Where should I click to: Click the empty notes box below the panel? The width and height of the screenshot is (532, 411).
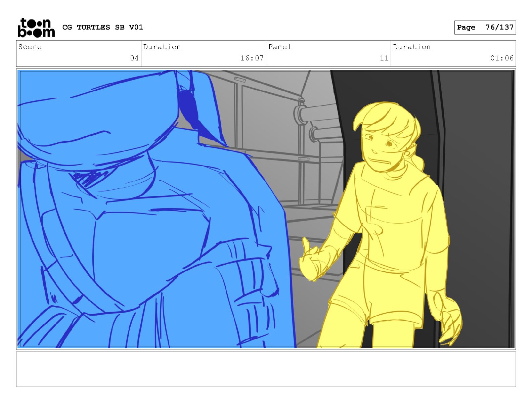coord(266,369)
